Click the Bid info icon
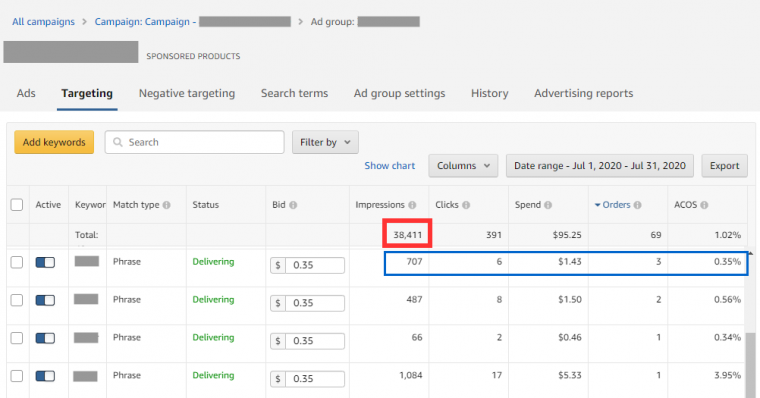 pyautogui.click(x=293, y=205)
